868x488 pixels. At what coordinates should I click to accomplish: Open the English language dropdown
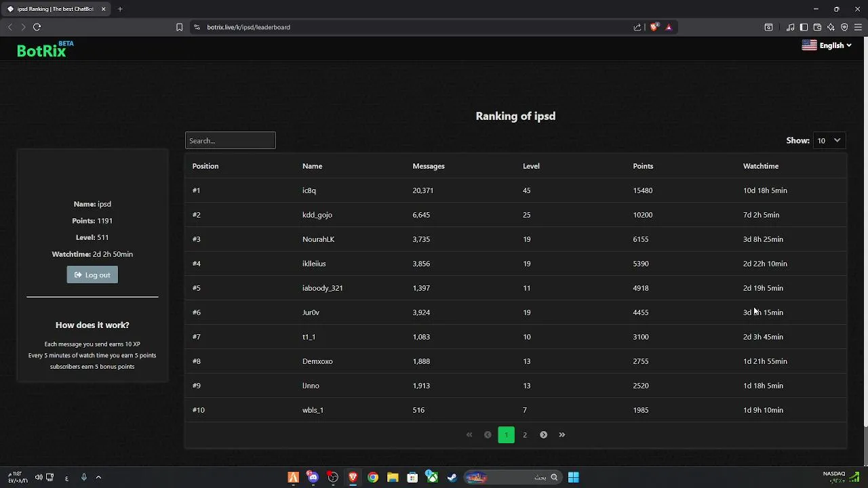[827, 45]
